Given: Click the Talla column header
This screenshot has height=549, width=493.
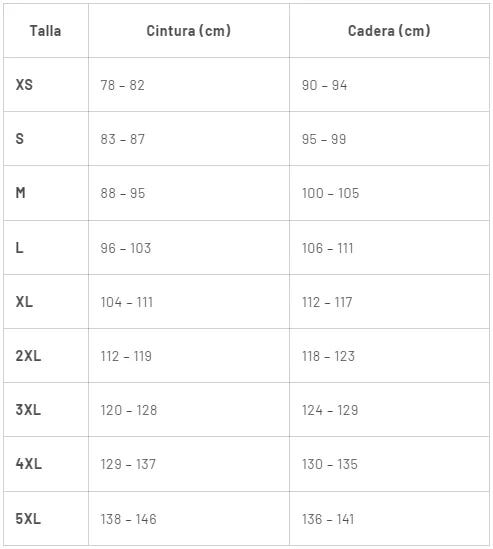Looking at the screenshot, I should tap(45, 31).
